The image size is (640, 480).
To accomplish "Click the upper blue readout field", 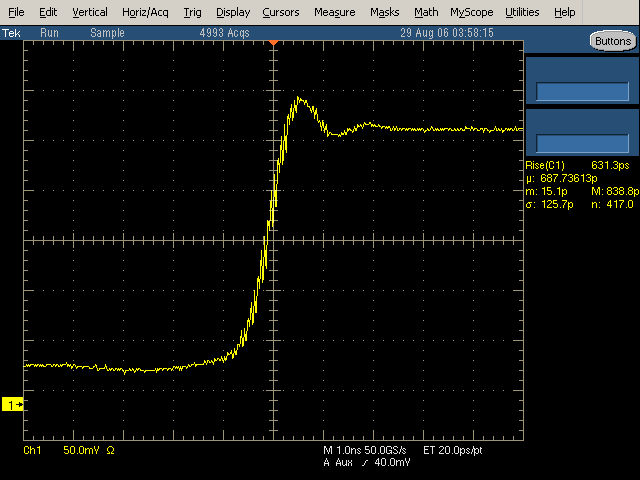I will pos(582,91).
